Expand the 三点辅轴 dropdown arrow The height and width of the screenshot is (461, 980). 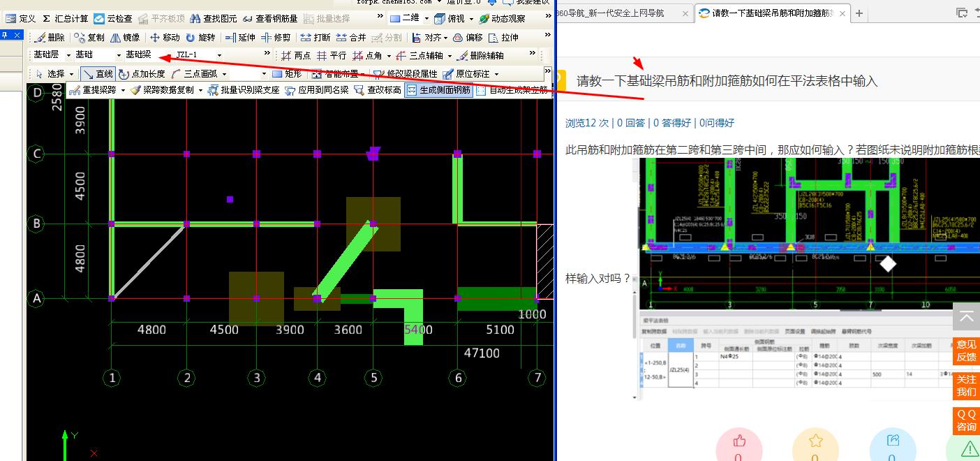[x=450, y=56]
